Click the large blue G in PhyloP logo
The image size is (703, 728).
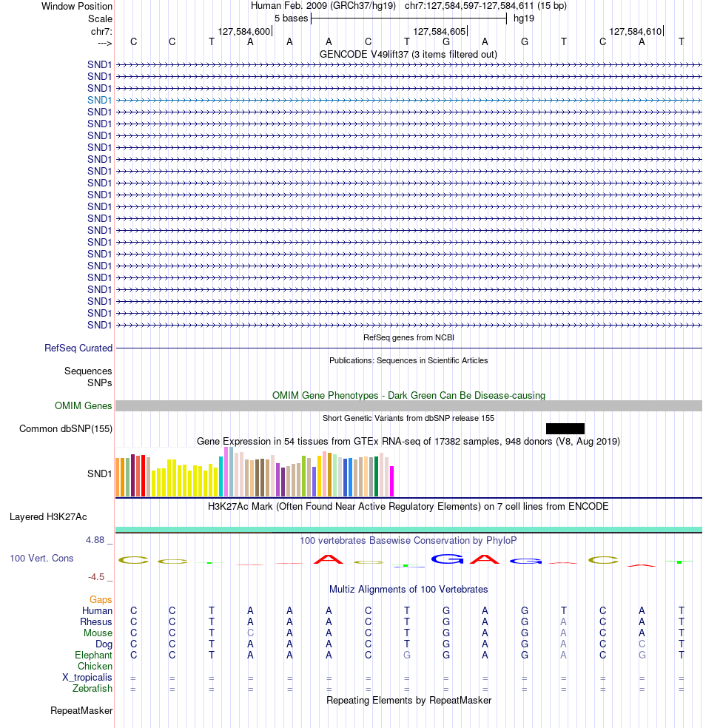pyautogui.click(x=447, y=559)
